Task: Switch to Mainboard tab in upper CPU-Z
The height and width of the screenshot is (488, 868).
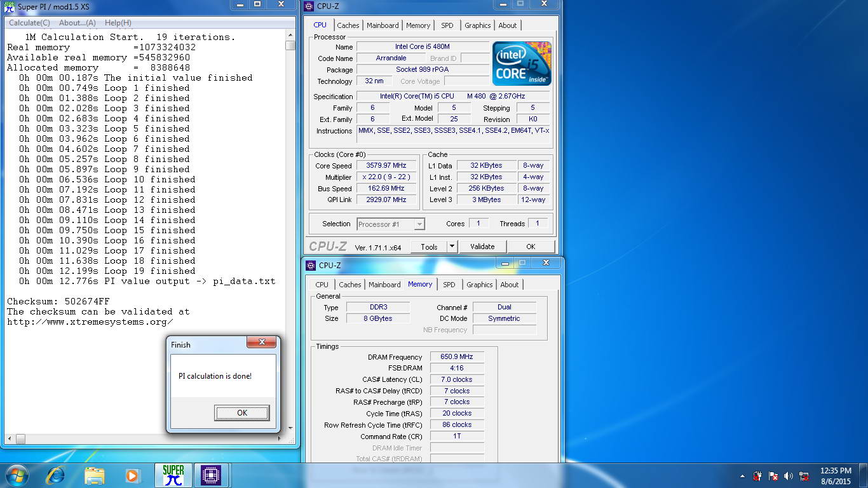Action: [x=383, y=25]
